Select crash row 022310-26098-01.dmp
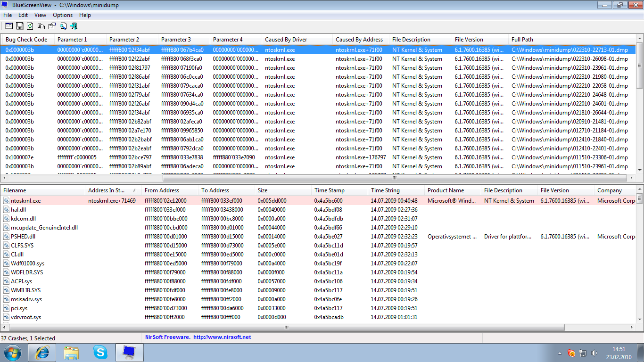The width and height of the screenshot is (644, 362). (318, 59)
